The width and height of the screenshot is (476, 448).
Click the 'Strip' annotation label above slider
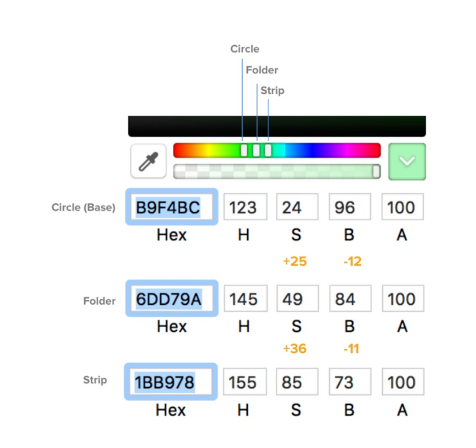(x=272, y=91)
